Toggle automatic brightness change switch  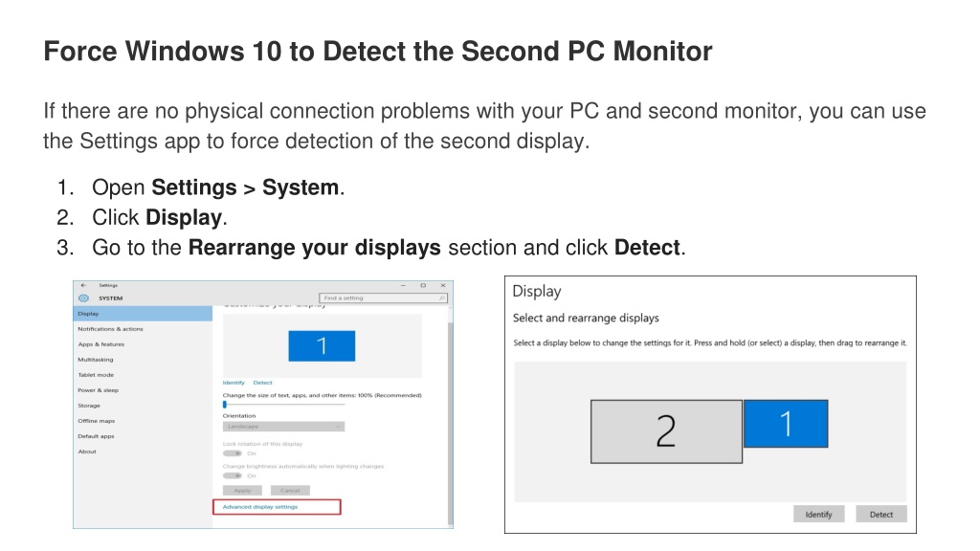tap(232, 475)
